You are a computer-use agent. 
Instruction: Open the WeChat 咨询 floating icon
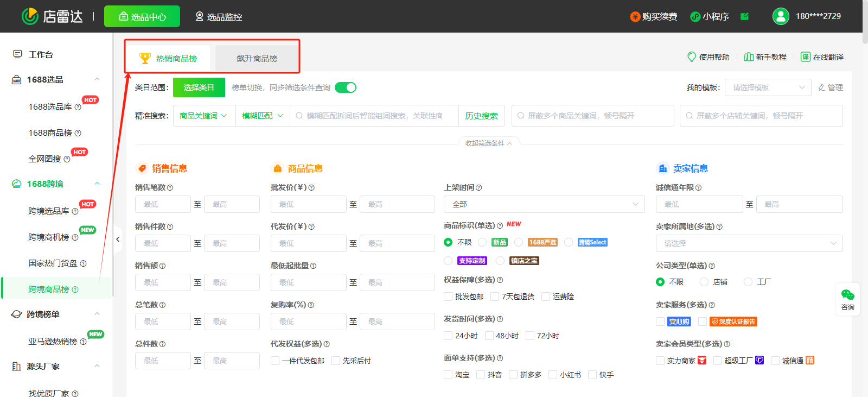(x=848, y=295)
